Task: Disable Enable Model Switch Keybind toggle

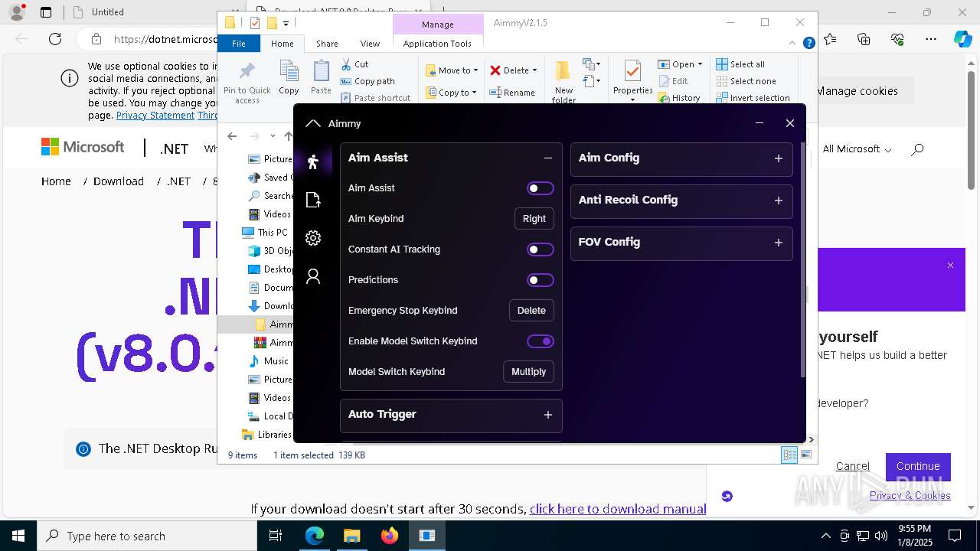Action: coord(540,341)
